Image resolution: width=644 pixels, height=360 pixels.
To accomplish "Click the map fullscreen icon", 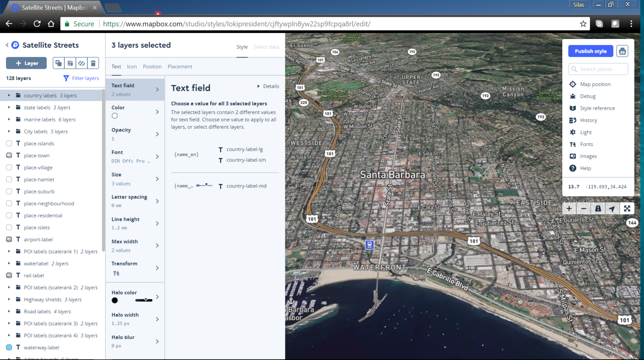I will 627,208.
